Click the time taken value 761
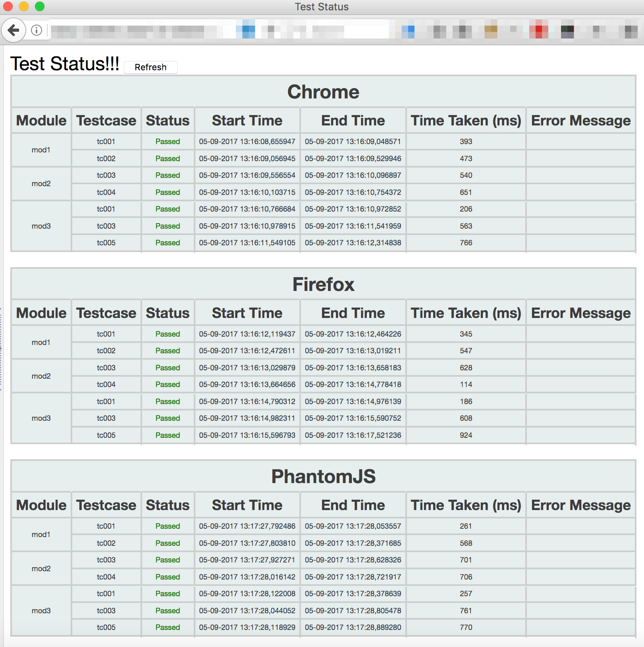The width and height of the screenshot is (644, 647). (466, 610)
